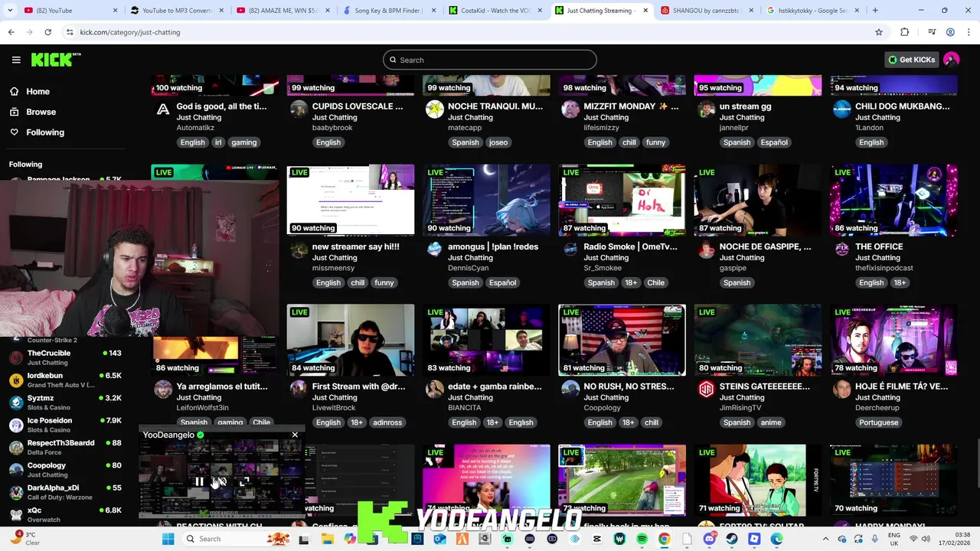Viewport: 980px width, 551px height.
Task: Open a new browser tab
Action: (875, 11)
